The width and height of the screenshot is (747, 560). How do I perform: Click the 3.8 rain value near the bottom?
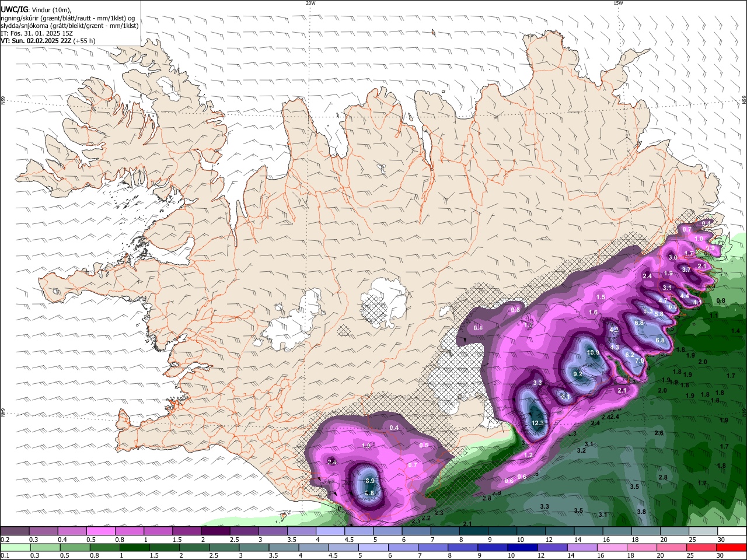[x=641, y=512]
